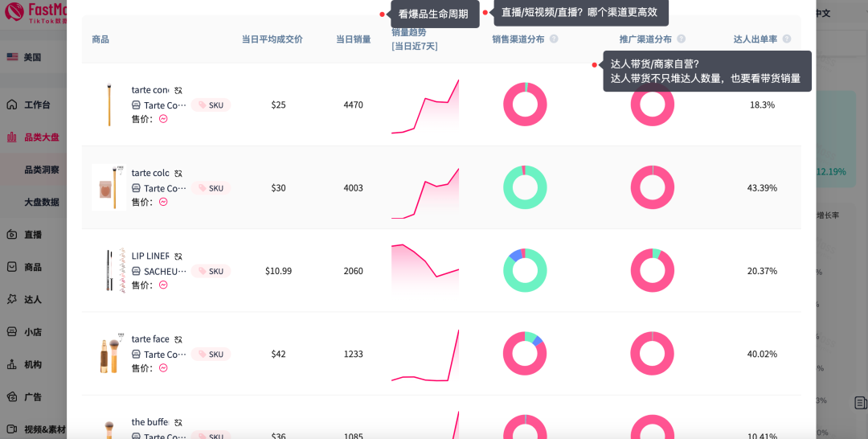Viewport: 868px width, 439px height.
Task: Open 广告 ads icon in background sidebar
Action: [x=11, y=396]
